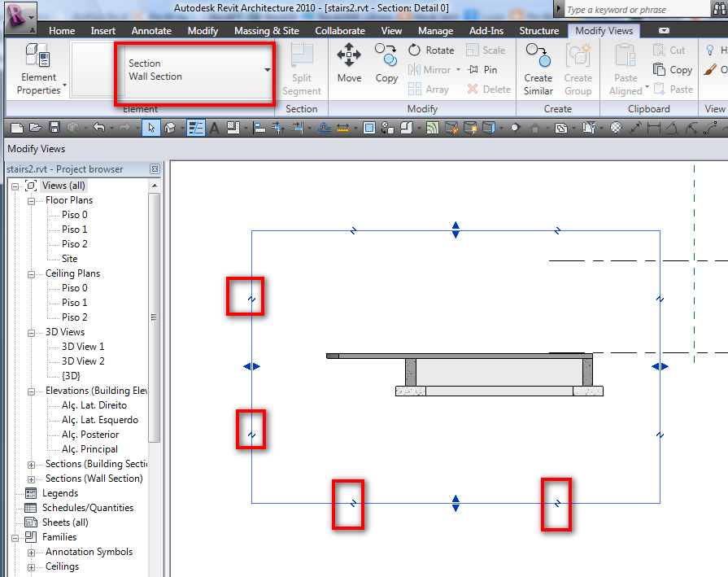Click the Copy to clipboard icon

[673, 70]
